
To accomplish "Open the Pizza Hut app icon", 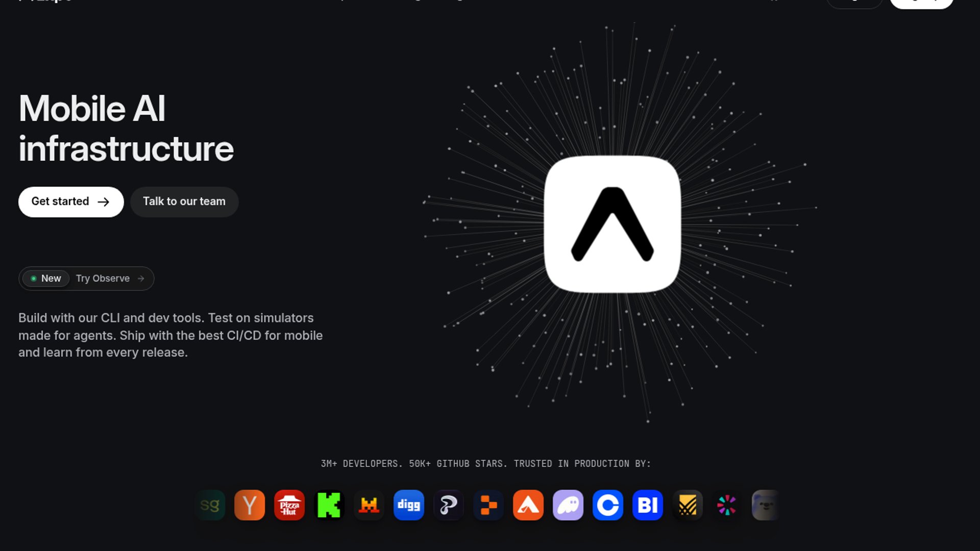I will (289, 505).
